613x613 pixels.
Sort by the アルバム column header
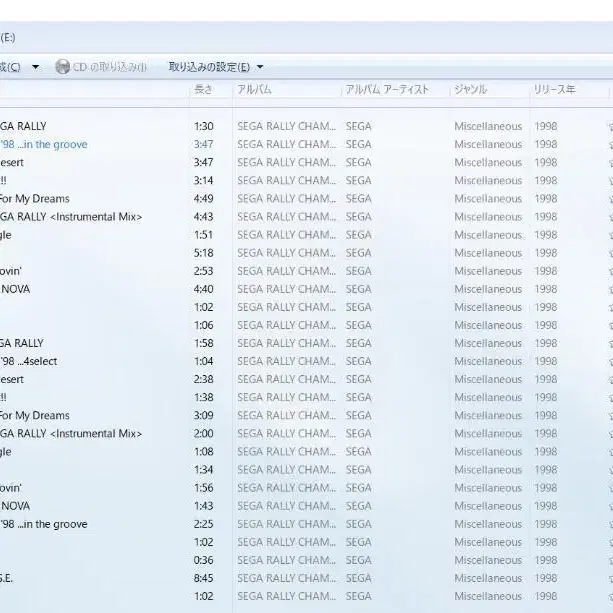point(254,90)
